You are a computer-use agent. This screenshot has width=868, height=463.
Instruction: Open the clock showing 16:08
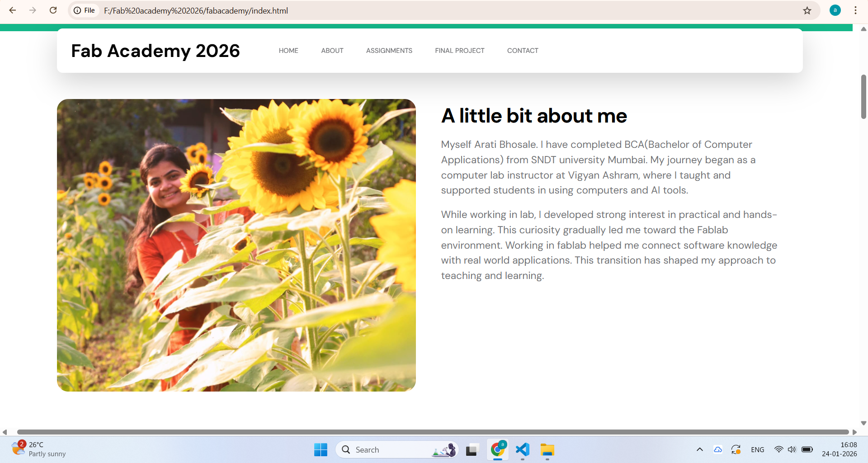click(x=840, y=449)
